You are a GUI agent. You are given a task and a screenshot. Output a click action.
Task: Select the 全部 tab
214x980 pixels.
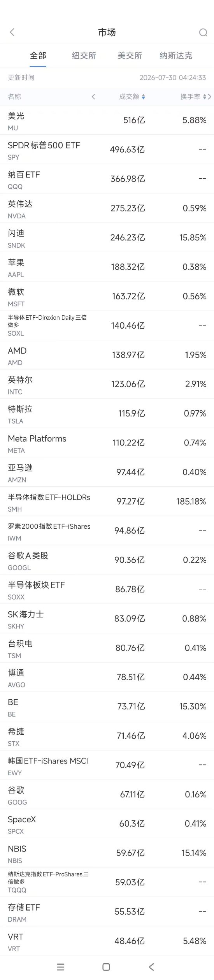click(x=38, y=56)
